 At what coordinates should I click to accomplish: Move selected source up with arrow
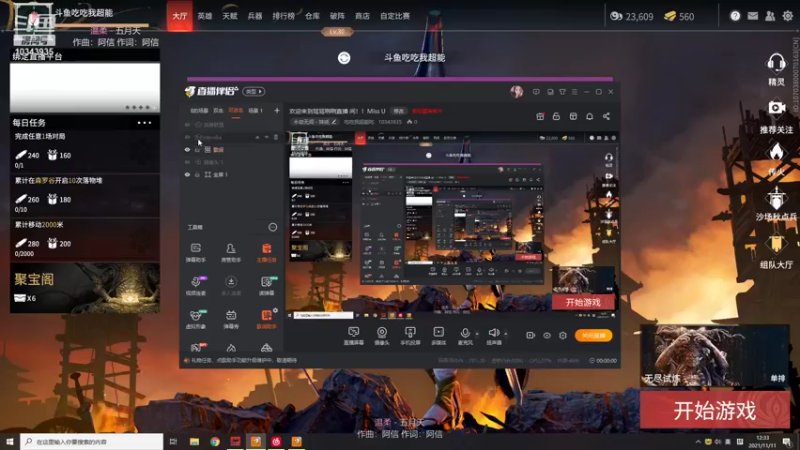point(257,137)
